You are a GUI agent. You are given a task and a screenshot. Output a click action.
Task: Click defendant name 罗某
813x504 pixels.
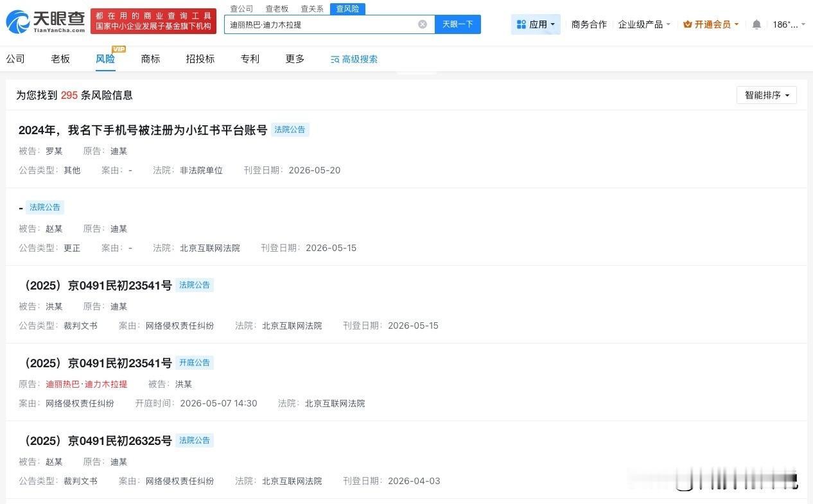(x=54, y=151)
